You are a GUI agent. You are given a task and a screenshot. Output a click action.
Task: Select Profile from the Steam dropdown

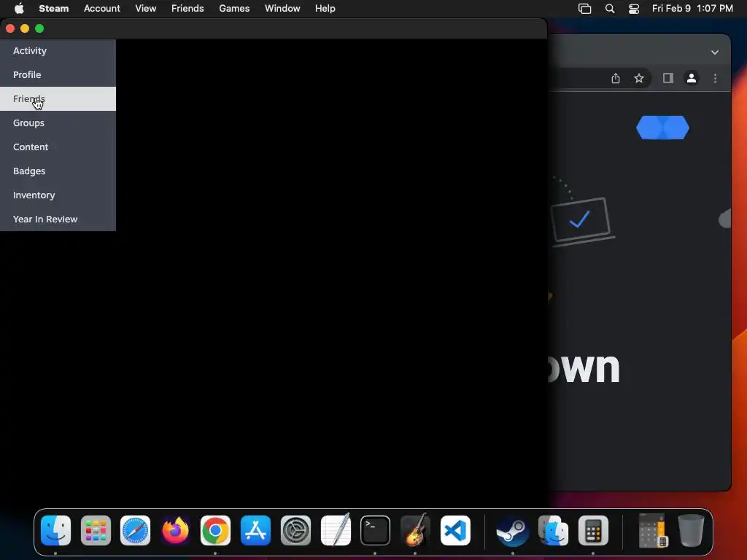[x=58, y=75]
